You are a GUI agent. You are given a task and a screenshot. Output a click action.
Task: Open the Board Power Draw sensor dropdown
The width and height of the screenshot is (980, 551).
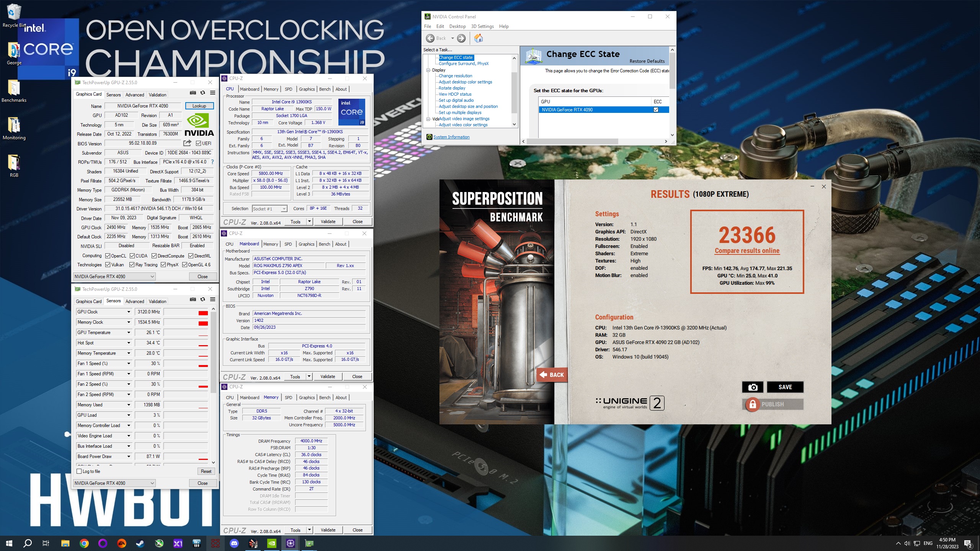[129, 456]
